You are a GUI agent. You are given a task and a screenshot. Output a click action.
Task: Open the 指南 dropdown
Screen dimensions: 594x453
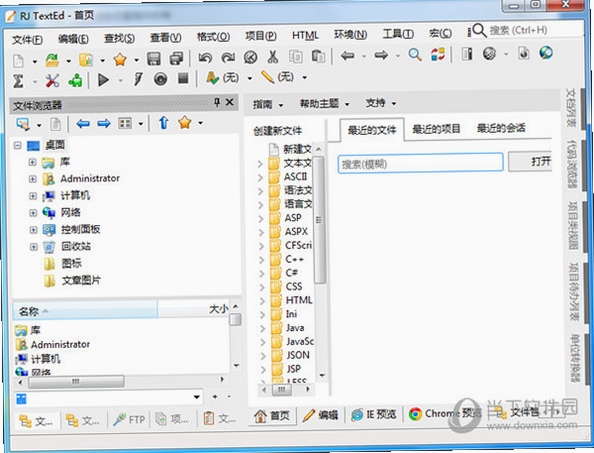(268, 104)
